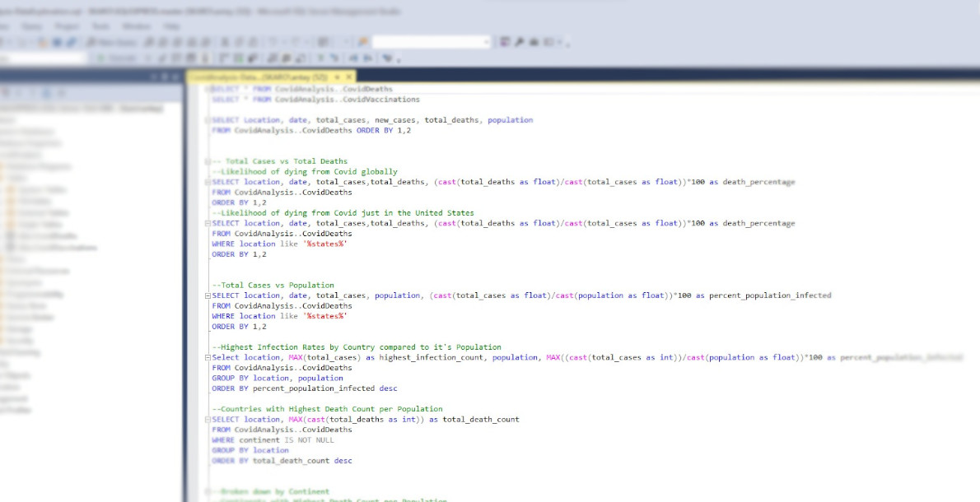Toggle Include Live Query Statistics

tap(238, 58)
